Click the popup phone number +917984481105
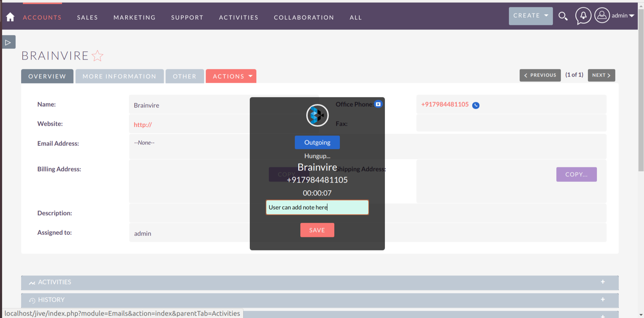The height and width of the screenshot is (318, 644). [317, 180]
